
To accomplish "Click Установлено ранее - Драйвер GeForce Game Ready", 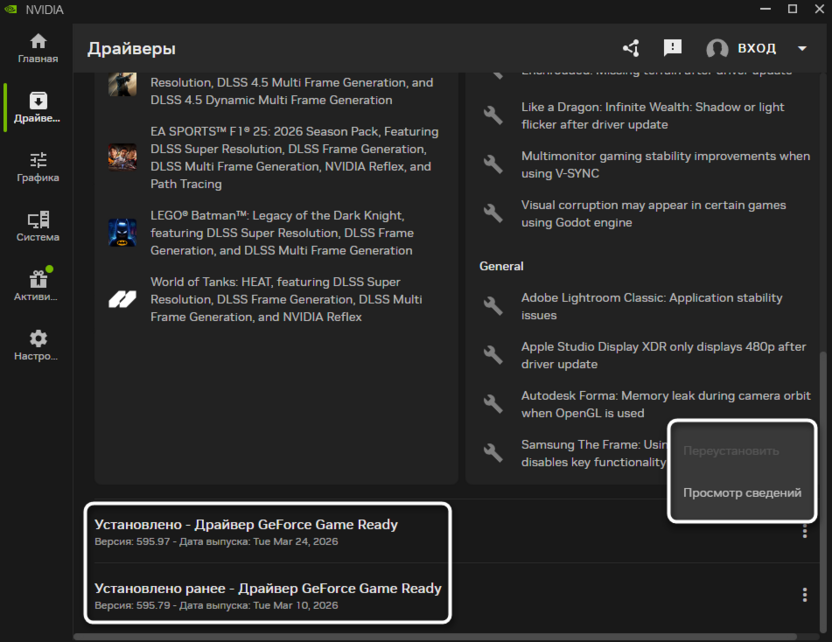I will tap(268, 588).
